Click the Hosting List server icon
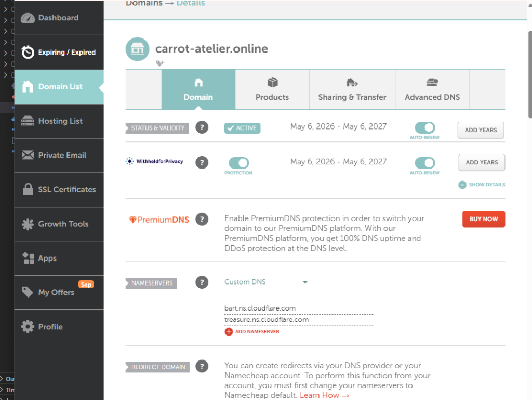Viewport: 532px width, 400px height. [x=28, y=121]
